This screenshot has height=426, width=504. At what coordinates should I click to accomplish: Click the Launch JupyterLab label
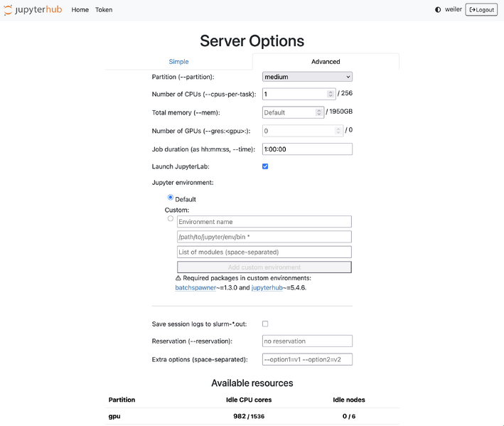181,166
